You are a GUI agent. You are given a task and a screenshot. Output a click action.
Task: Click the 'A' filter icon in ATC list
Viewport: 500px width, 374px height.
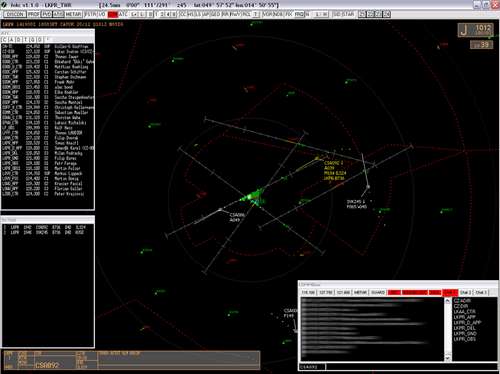(x=11, y=40)
